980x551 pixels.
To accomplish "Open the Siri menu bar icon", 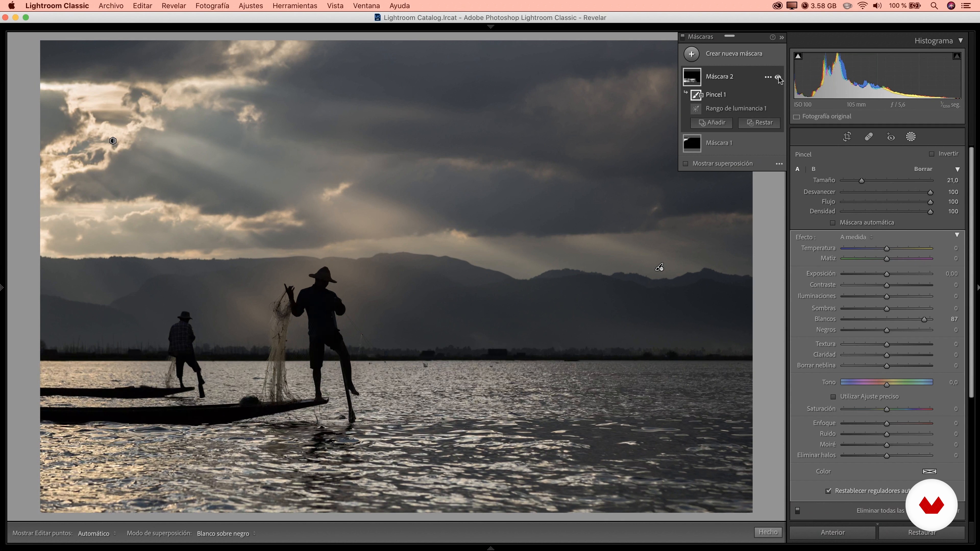I will (951, 6).
